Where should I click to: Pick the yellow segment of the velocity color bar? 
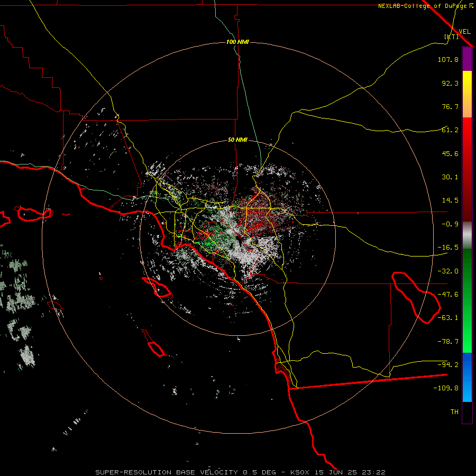(x=467, y=82)
